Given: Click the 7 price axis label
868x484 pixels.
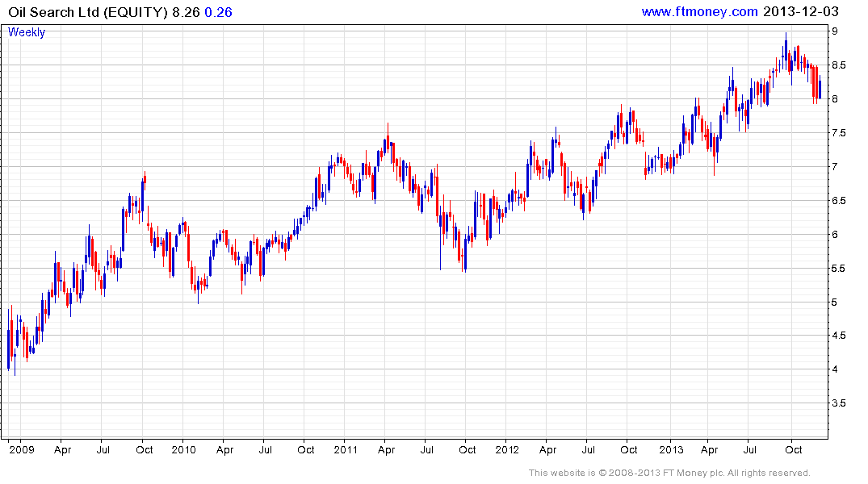Looking at the screenshot, I should pos(835,166).
